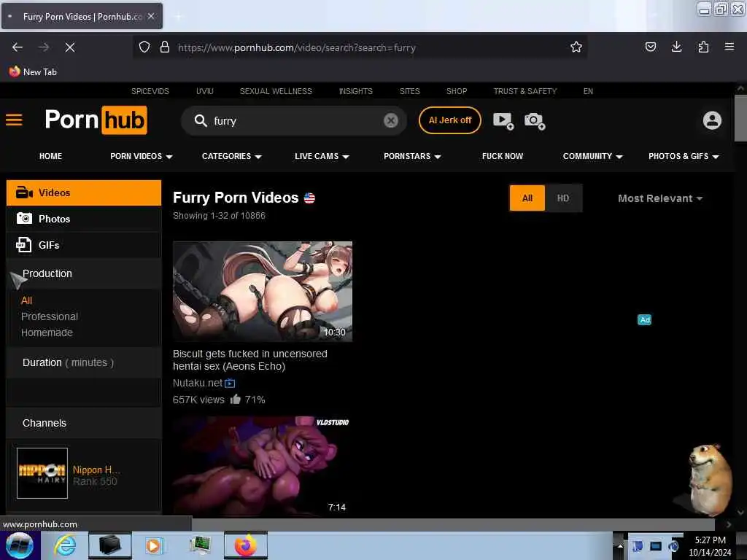Show hidden system tray icons
This screenshot has width=747, height=560.
pos(620,546)
